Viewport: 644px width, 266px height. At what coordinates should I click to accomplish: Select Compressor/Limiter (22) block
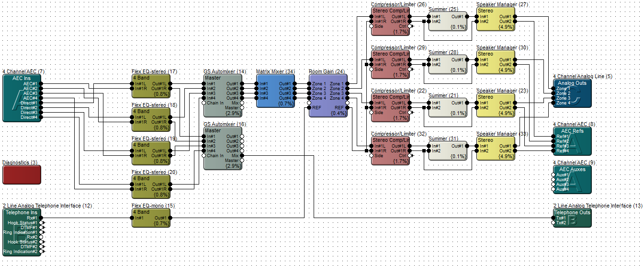click(x=390, y=107)
